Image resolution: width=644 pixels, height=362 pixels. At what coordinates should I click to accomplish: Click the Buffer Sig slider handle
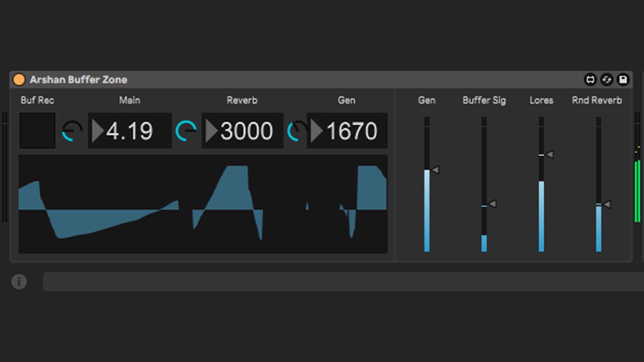[x=492, y=204]
